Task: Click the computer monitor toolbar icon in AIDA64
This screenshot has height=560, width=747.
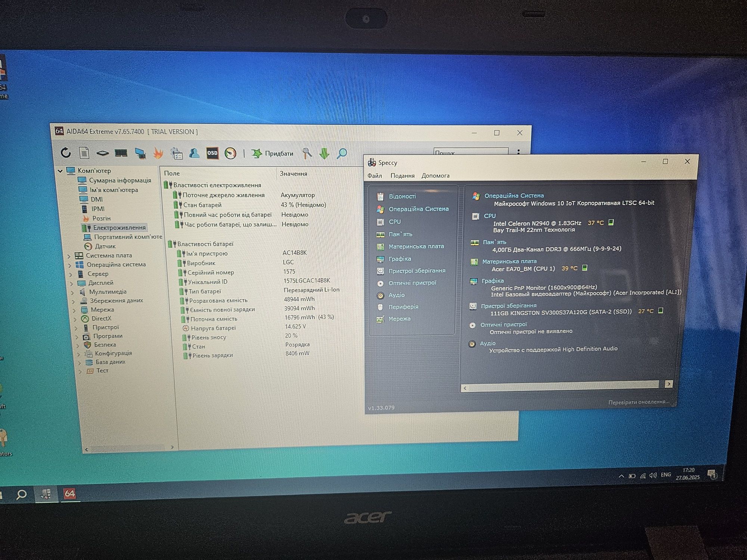Action: coord(140,153)
